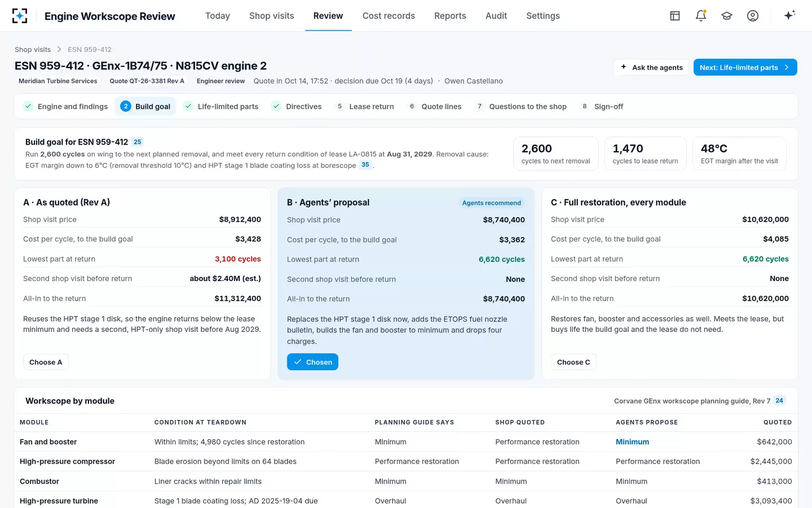Image resolution: width=812 pixels, height=508 pixels.
Task: Go to Quote lines step 6
Action: (435, 106)
